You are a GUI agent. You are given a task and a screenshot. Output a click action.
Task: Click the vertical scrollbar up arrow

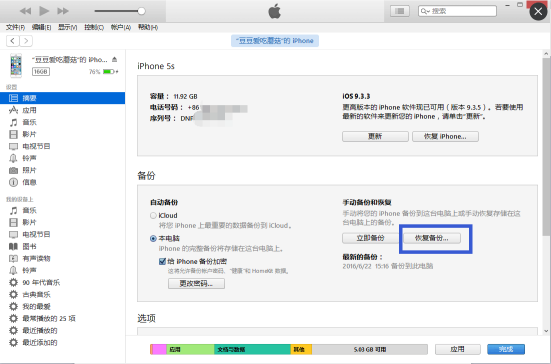click(x=546, y=54)
